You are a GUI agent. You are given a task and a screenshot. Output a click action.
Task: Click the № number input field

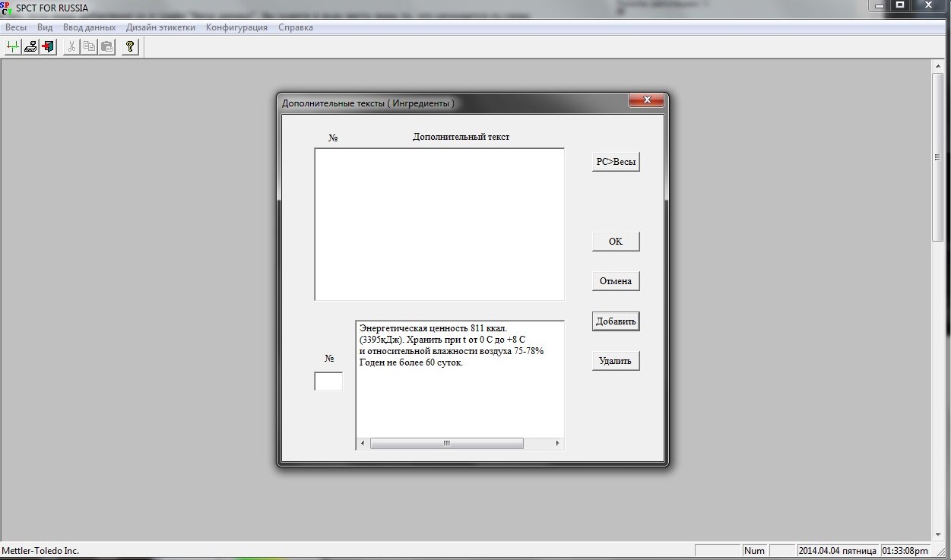328,381
